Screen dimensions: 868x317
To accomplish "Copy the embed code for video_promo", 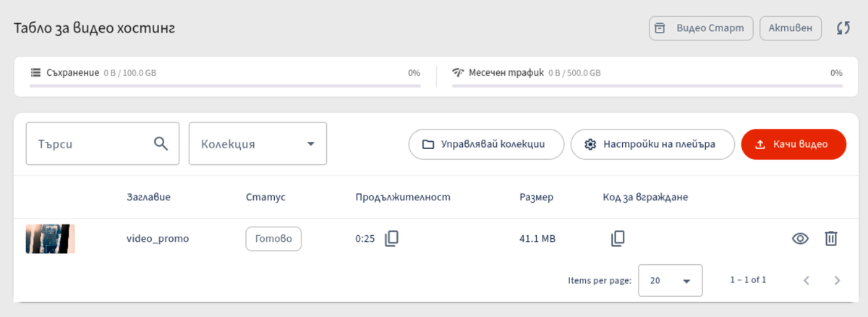I will point(618,238).
